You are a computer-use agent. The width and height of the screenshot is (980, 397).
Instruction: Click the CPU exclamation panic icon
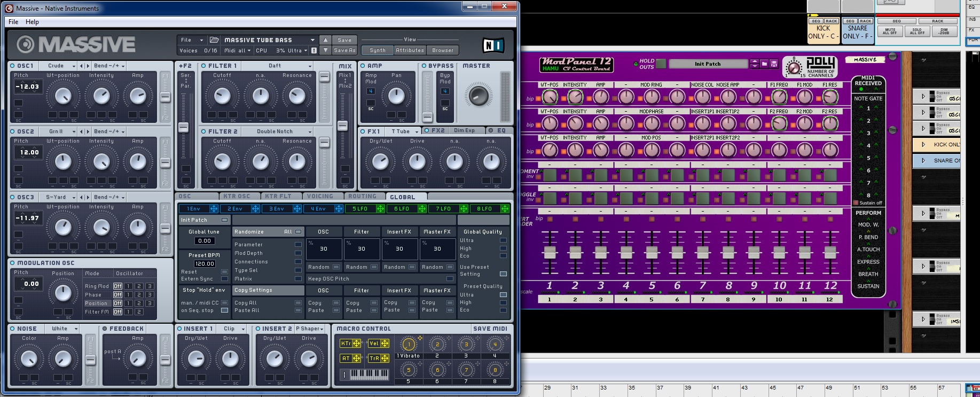314,51
